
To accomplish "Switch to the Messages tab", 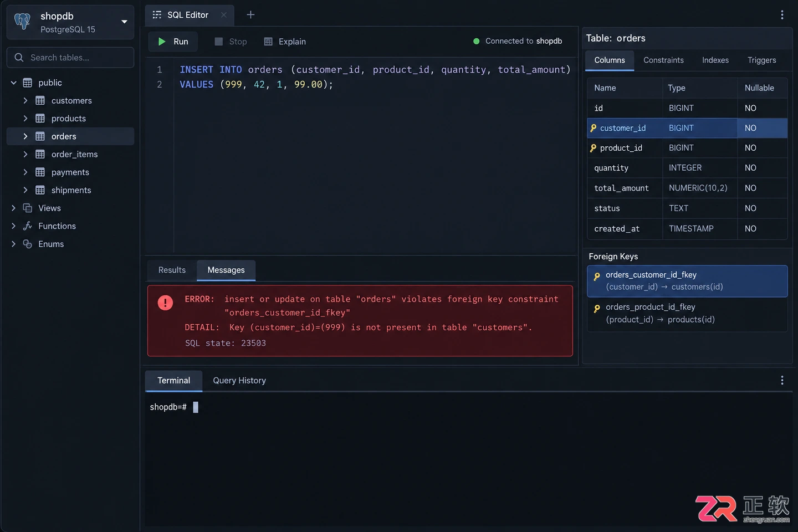I will [226, 270].
